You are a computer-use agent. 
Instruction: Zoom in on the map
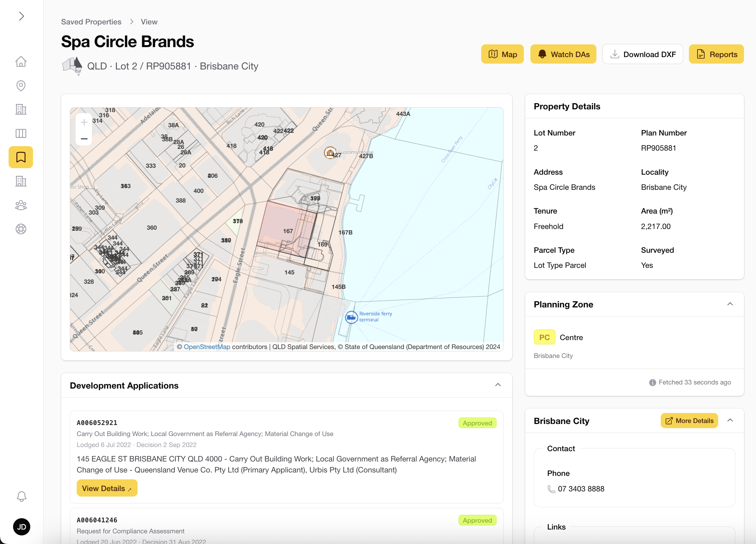click(x=84, y=122)
